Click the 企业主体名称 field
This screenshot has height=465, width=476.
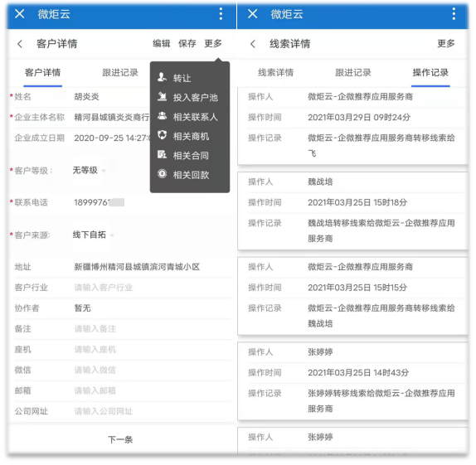112,118
